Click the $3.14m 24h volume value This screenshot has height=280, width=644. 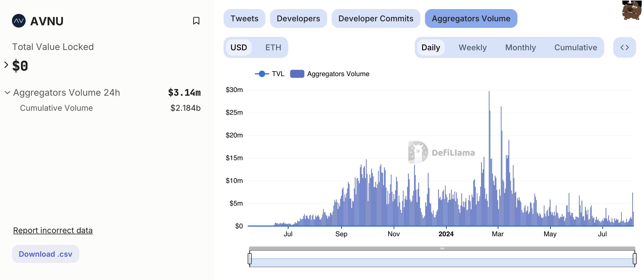(184, 93)
